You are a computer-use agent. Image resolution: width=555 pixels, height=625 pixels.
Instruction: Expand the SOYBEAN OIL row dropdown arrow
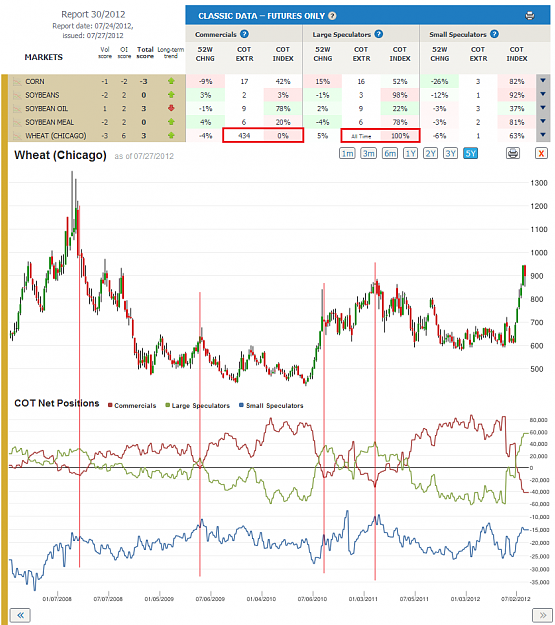[543, 108]
